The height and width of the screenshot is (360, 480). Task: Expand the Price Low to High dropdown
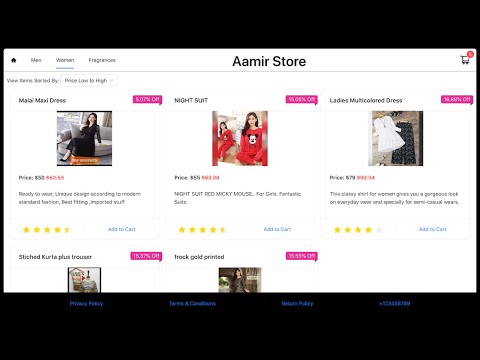pyautogui.click(x=89, y=80)
